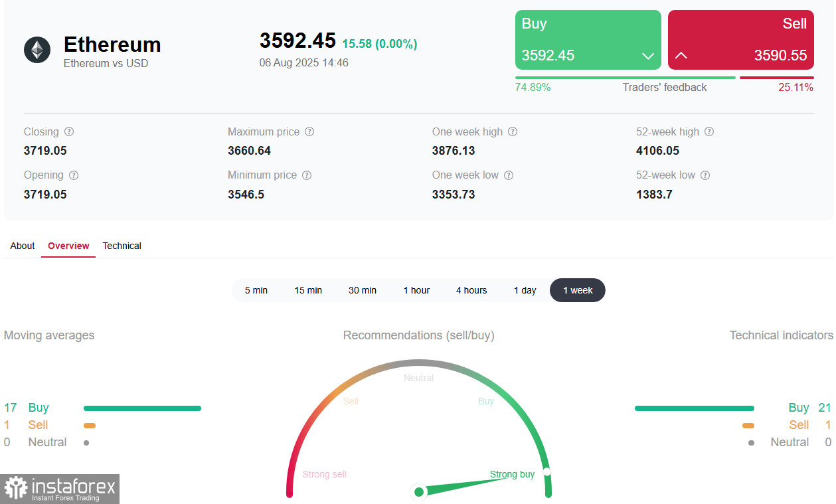This screenshot has height=504, width=836.
Task: Select the 5 min timeframe
Action: pos(256,290)
